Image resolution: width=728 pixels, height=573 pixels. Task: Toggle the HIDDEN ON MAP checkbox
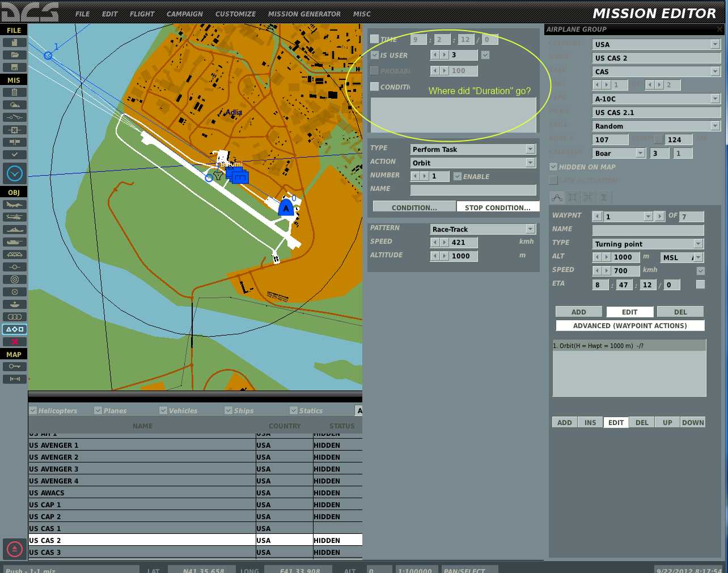point(553,167)
